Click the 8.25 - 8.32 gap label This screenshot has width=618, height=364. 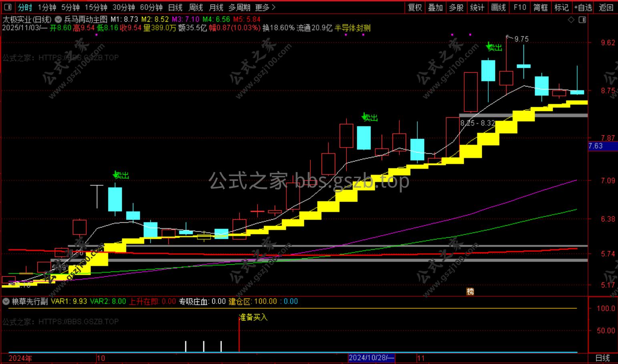[477, 123]
